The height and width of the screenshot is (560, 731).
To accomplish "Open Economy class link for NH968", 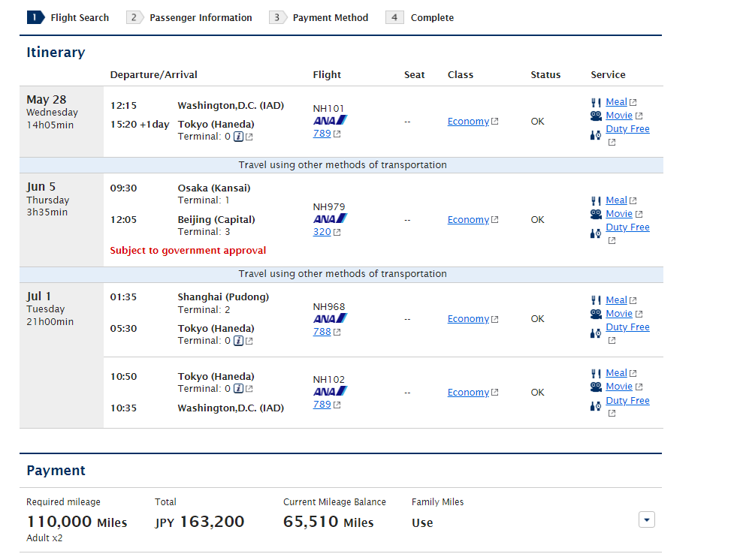I will (x=468, y=319).
